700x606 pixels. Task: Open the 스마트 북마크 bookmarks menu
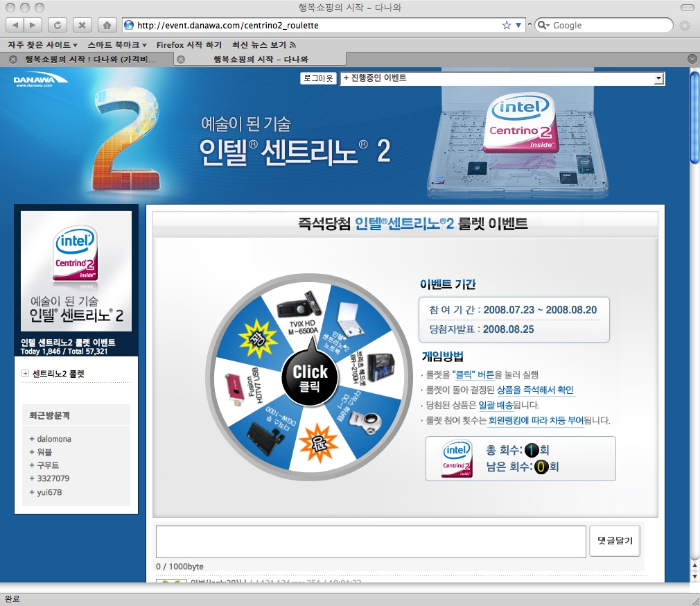click(117, 44)
